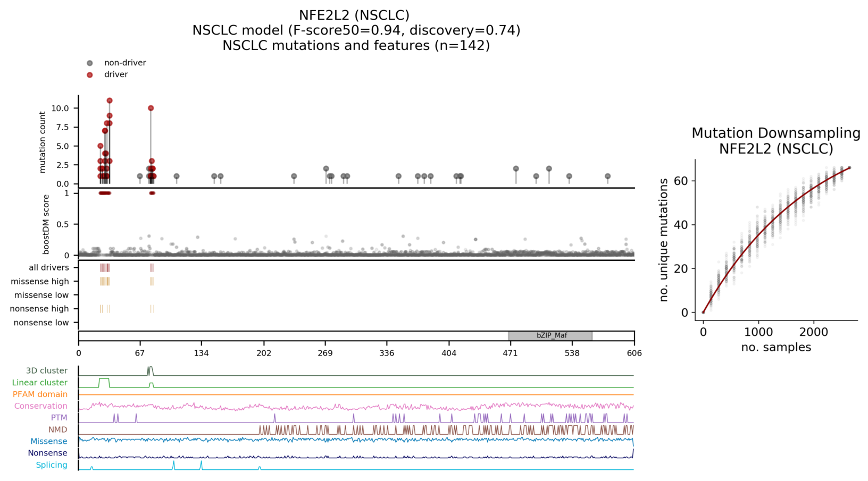
Task: Click the 3D cluster peak
Action: pyautogui.click(x=151, y=368)
